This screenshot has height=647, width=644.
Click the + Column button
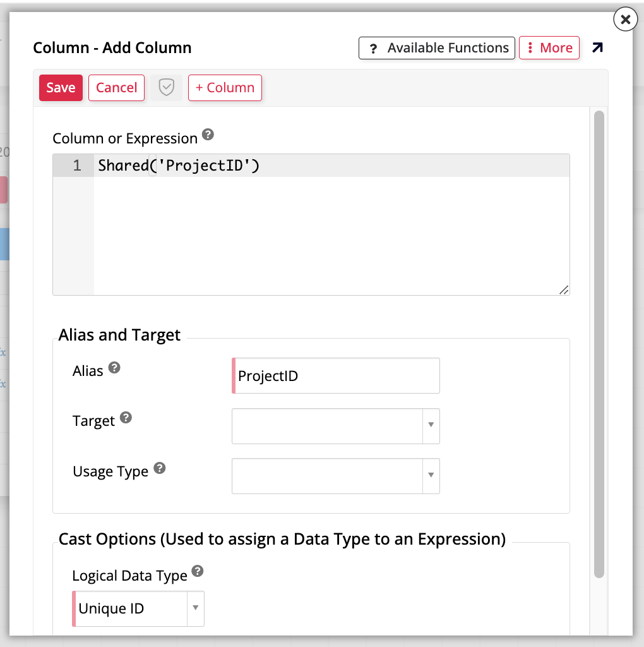click(x=225, y=88)
